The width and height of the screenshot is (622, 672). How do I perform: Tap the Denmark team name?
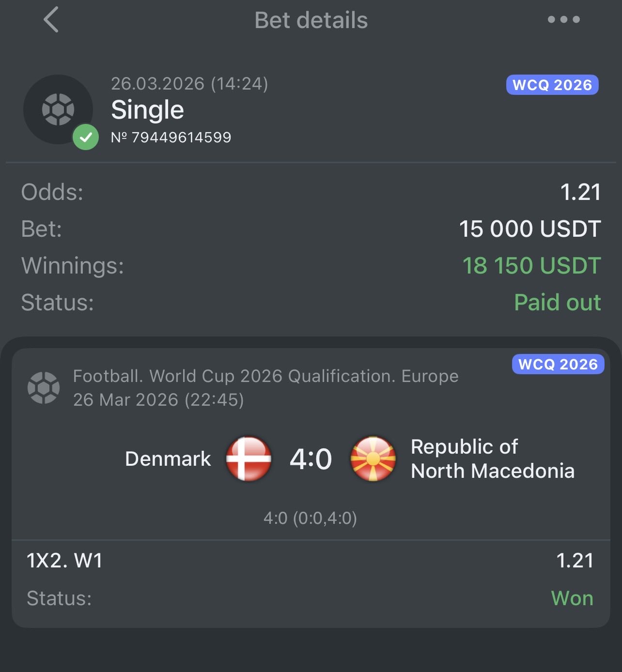pyautogui.click(x=168, y=458)
